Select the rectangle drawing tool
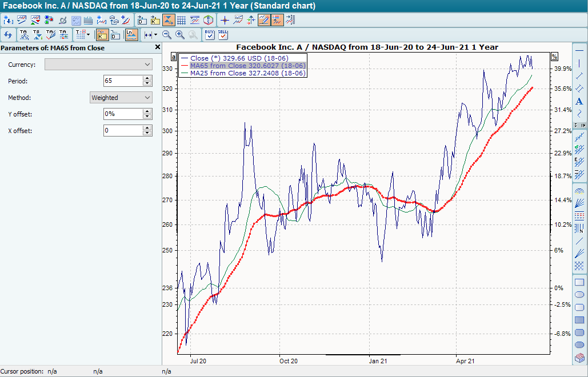The image size is (588, 377). [x=579, y=282]
